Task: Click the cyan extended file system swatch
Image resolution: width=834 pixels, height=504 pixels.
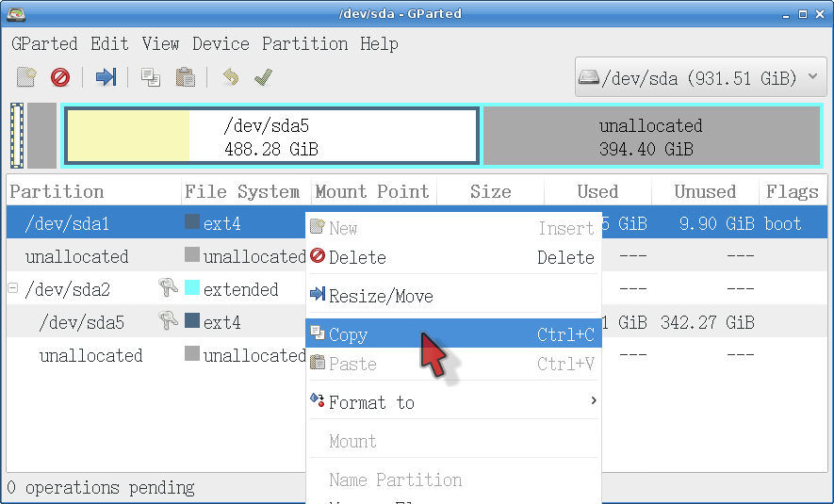Action: click(x=192, y=289)
